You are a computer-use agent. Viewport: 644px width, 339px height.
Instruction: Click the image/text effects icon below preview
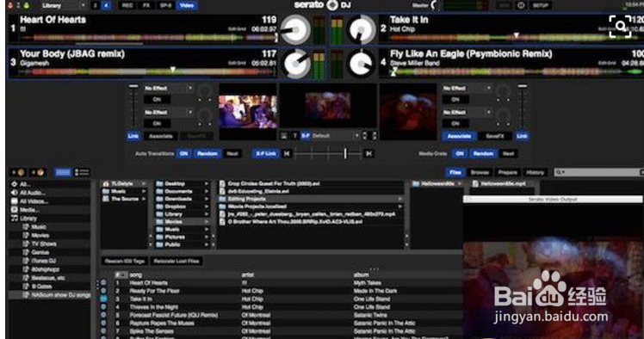coord(284,136)
